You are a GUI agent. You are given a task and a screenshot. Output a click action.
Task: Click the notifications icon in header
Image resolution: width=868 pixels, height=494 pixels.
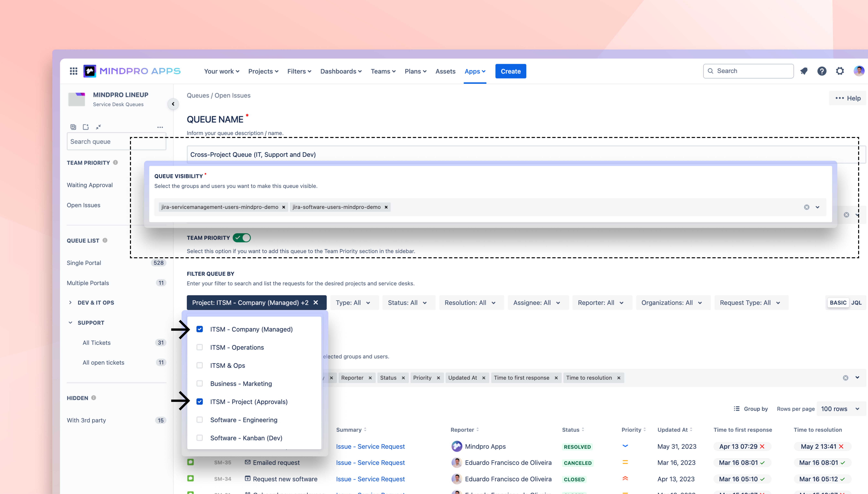pyautogui.click(x=803, y=71)
